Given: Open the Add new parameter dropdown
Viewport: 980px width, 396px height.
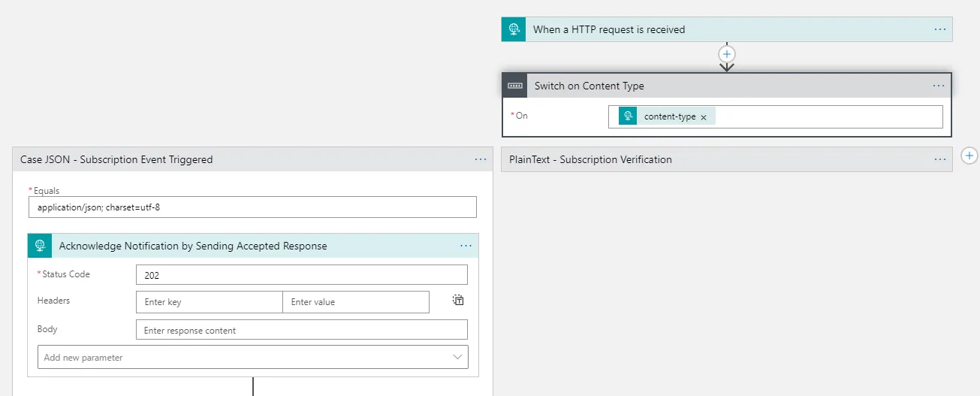Looking at the screenshot, I should click(252, 357).
